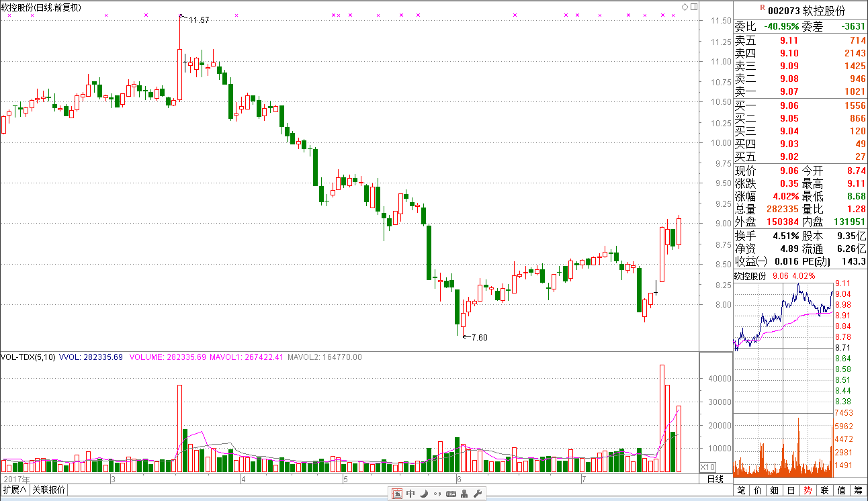The height and width of the screenshot is (501, 868).
Task: Click the 涨幅 value 4.02%
Action: 785,196
